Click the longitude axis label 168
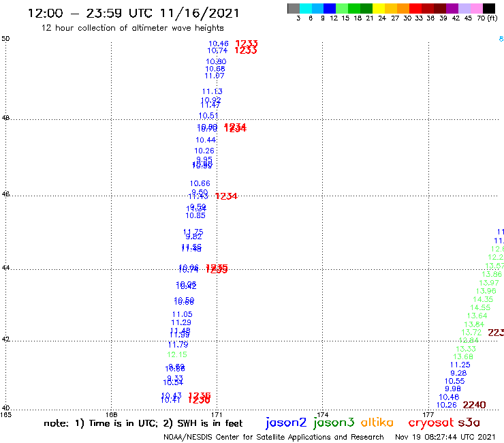The width and height of the screenshot is (504, 443). point(112,414)
